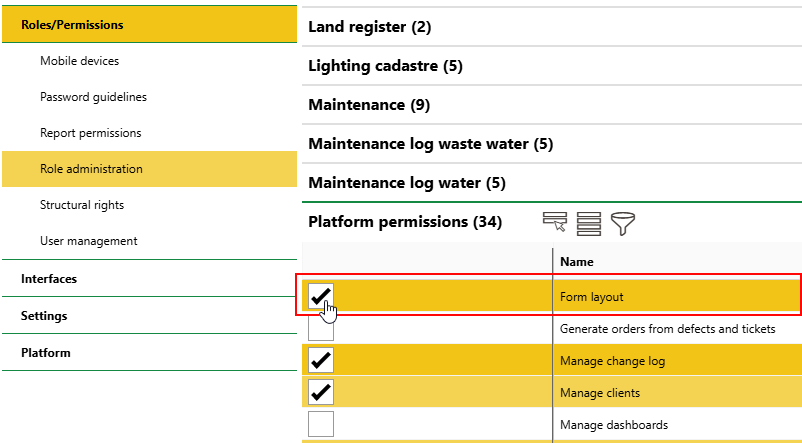Uncheck the Form layout permission checkbox
Image resolution: width=802 pixels, height=443 pixels.
[321, 296]
